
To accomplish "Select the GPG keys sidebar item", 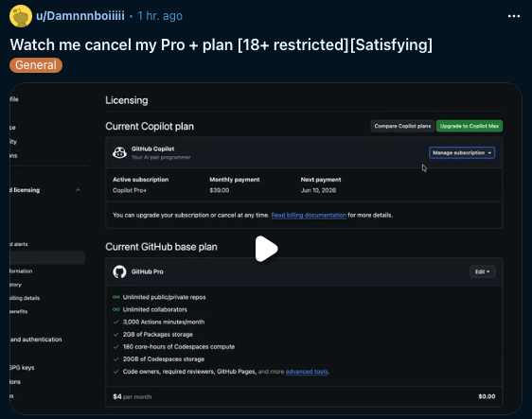I will click(x=22, y=368).
